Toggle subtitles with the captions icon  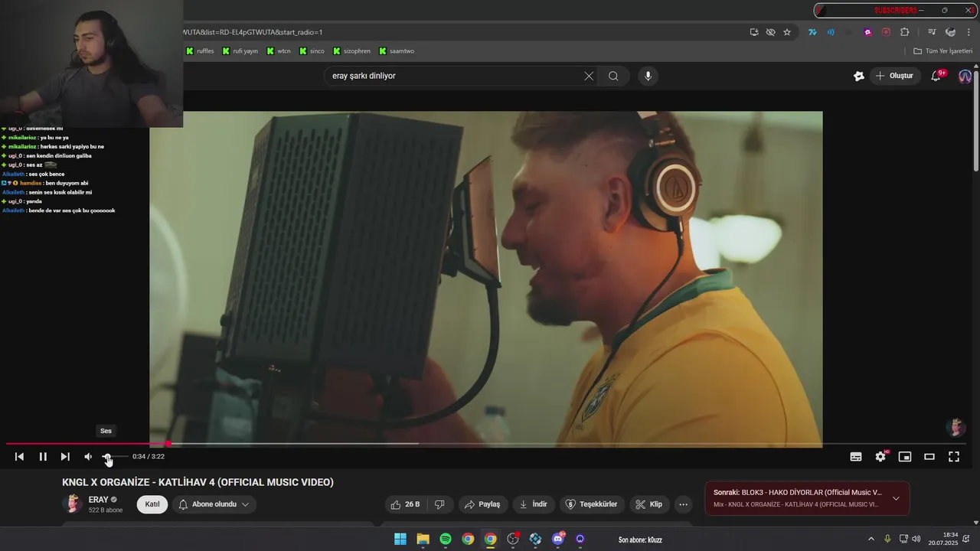(856, 457)
